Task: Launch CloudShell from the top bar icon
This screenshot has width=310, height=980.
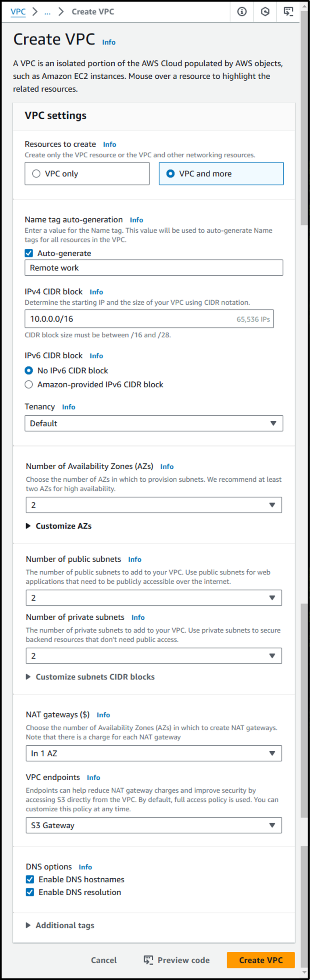Action: (289, 12)
